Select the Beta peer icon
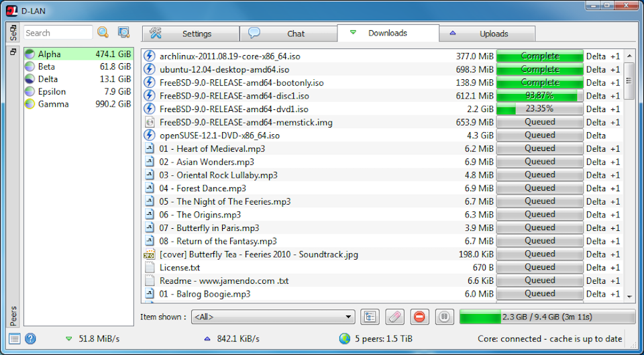This screenshot has height=355, width=644. (x=30, y=66)
